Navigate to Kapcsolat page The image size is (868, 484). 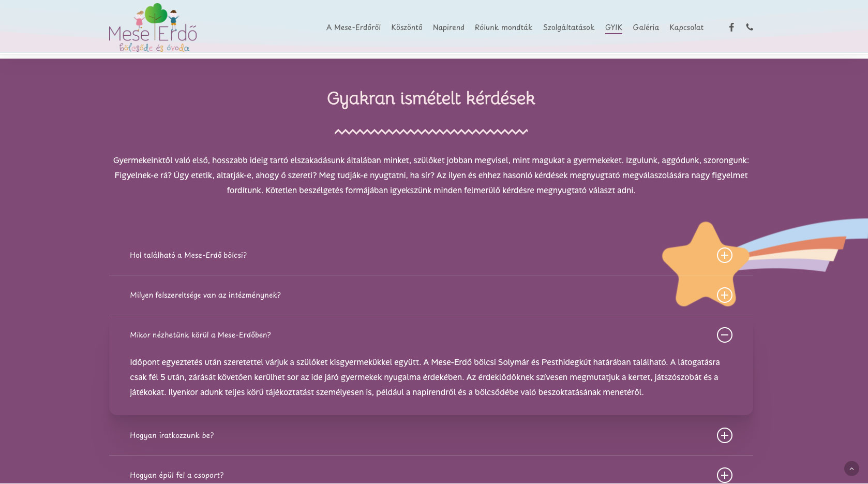[686, 27]
